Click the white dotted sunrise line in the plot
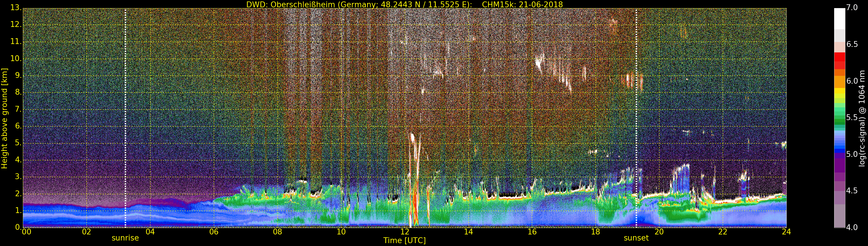Image resolution: width=868 pixels, height=246 pixels. [125, 118]
